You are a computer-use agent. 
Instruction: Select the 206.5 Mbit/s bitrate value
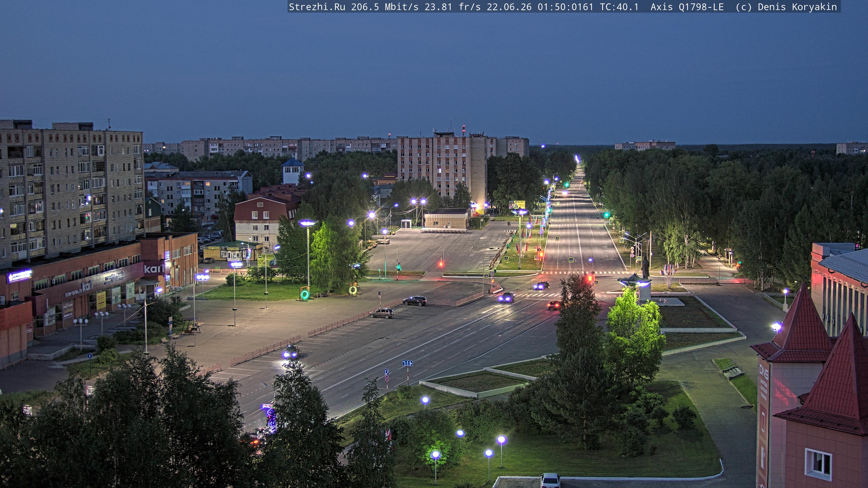pos(385,7)
